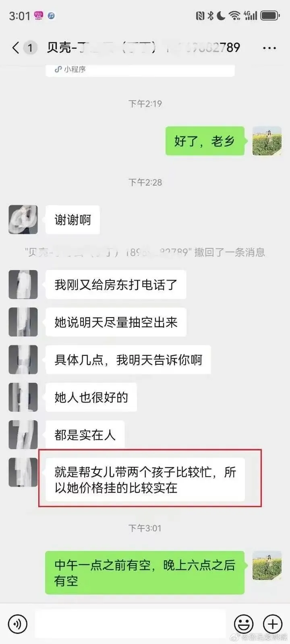Tap the green 中午一点之前有空 message bubble
Viewport: 290px width, 644px height.
pyautogui.click(x=145, y=573)
